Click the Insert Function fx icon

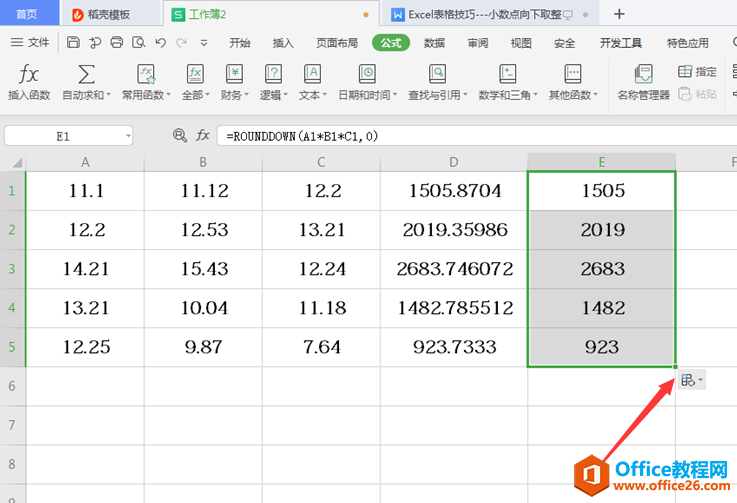[x=29, y=74]
